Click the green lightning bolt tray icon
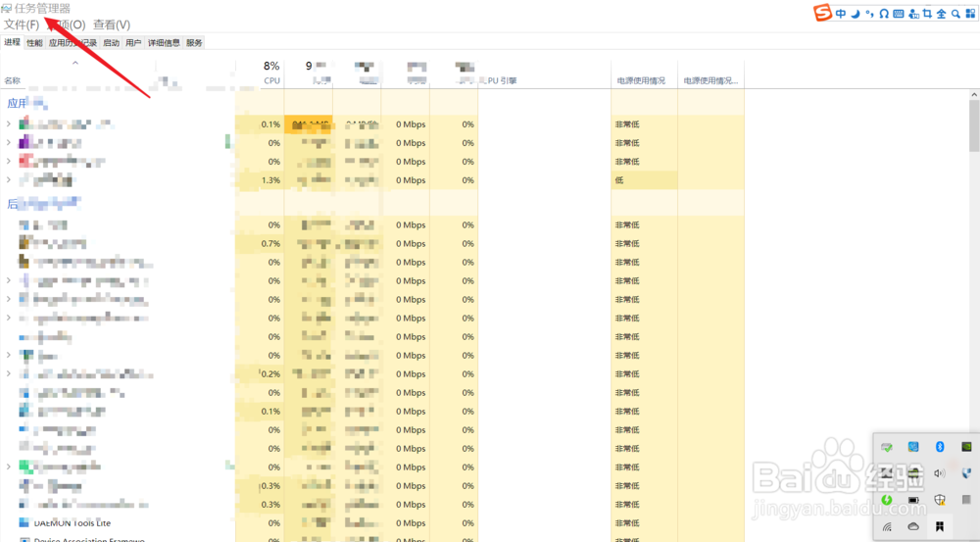The width and height of the screenshot is (980, 542). pos(887,500)
